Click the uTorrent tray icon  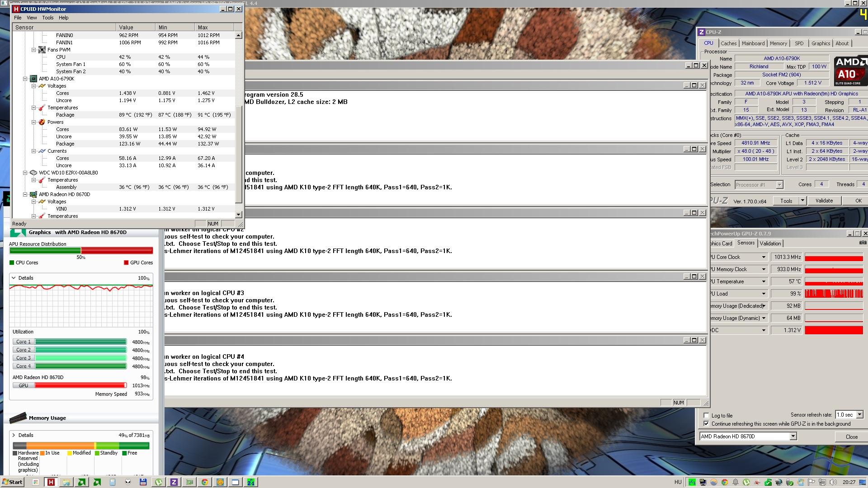coord(746,482)
